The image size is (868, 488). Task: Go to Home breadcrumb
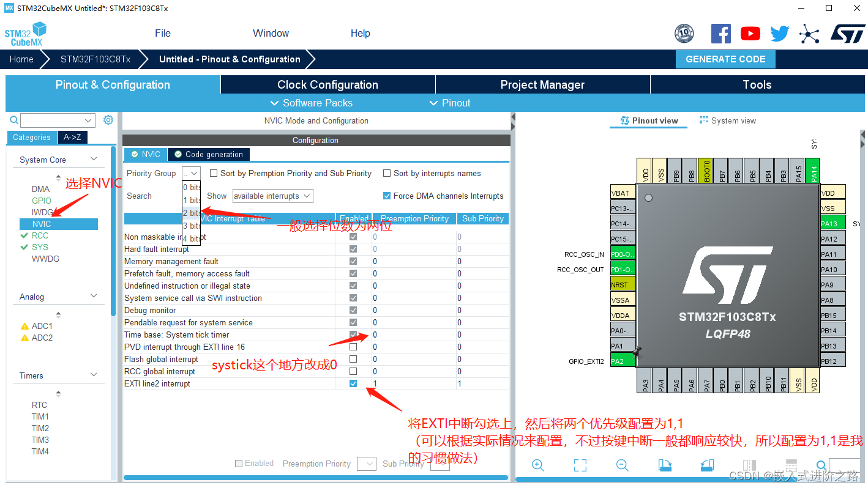coord(21,59)
